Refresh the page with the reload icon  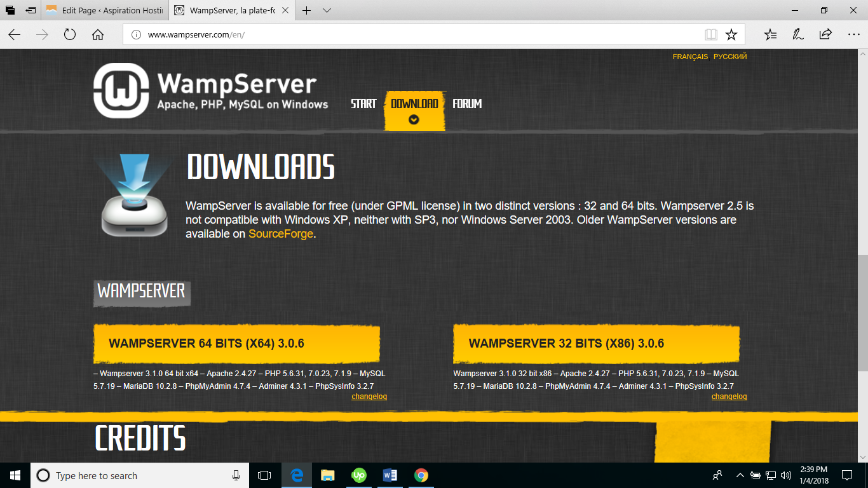[70, 34]
